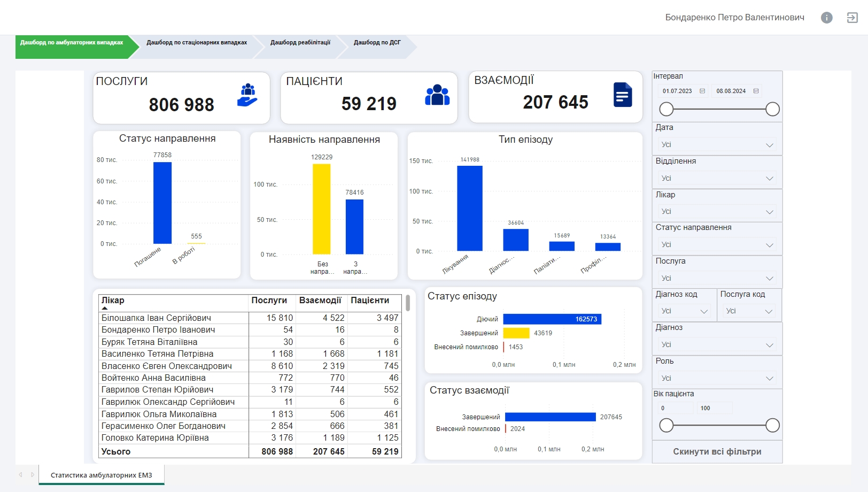Click Інтервал slider left handle
The height and width of the screenshot is (492, 868).
tap(666, 109)
